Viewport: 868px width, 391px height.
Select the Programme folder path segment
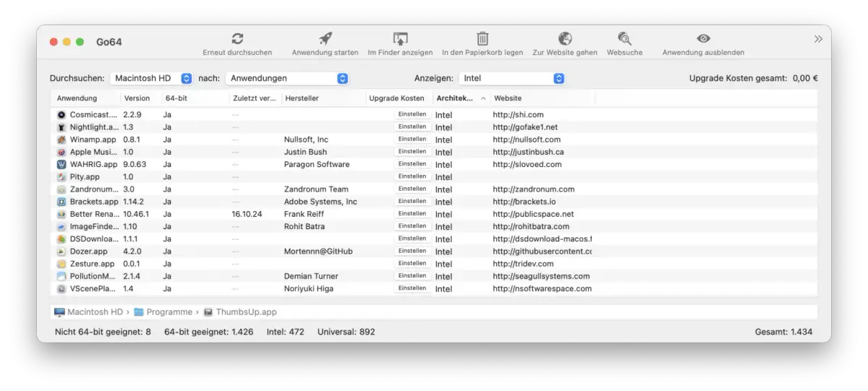pos(163,312)
